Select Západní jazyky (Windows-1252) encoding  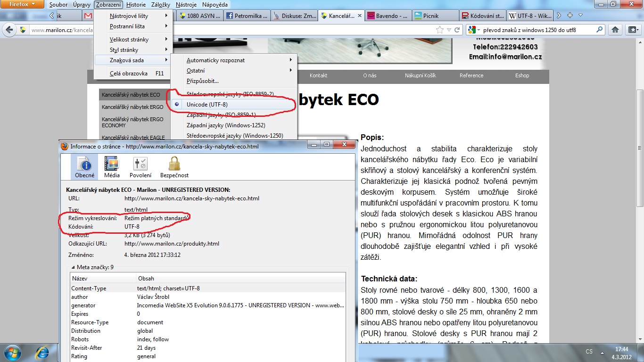(233, 125)
